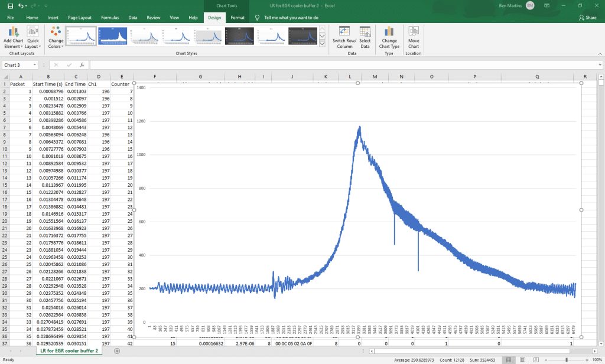Click Tell me what you want to do
605x364 pixels.
291,17
